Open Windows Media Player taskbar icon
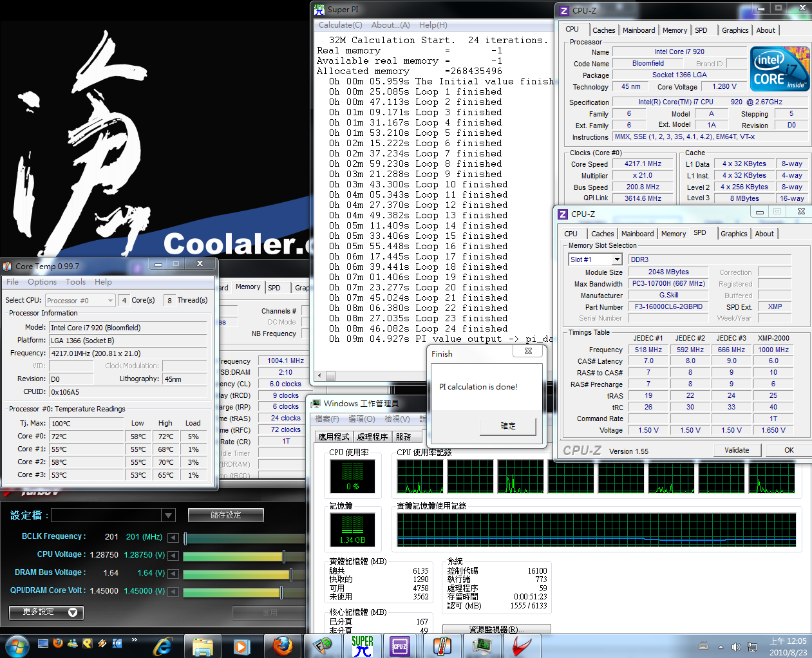 241,646
